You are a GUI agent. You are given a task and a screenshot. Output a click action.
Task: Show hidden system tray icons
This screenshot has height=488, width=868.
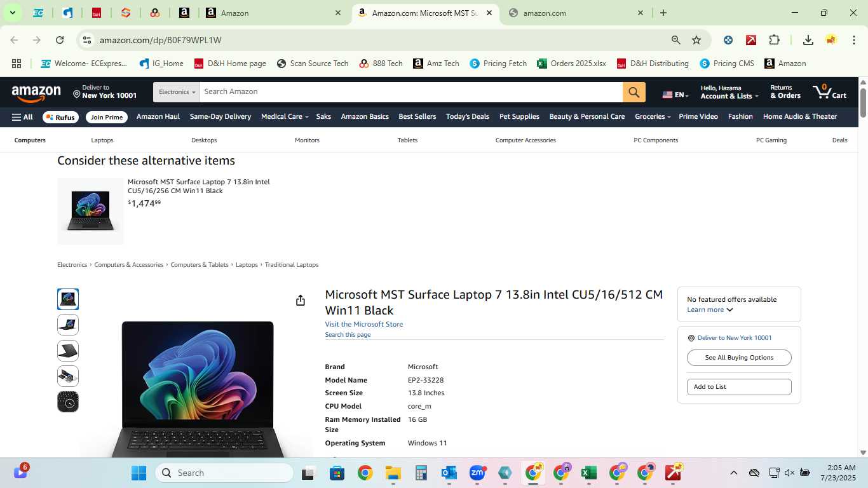coord(733,473)
